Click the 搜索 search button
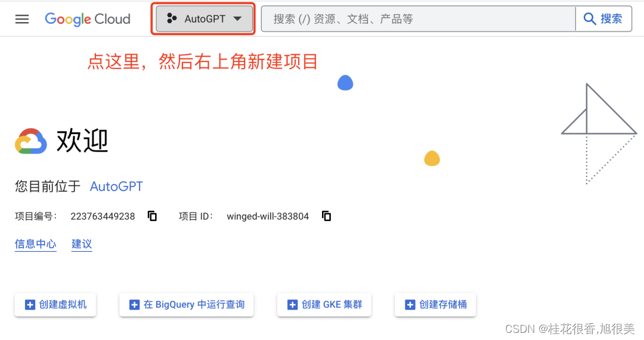 603,19
